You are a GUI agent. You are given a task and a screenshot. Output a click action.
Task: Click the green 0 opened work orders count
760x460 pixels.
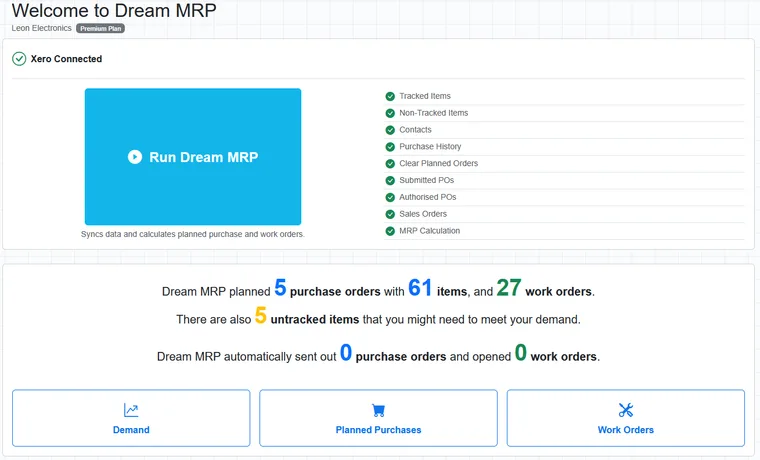point(521,352)
